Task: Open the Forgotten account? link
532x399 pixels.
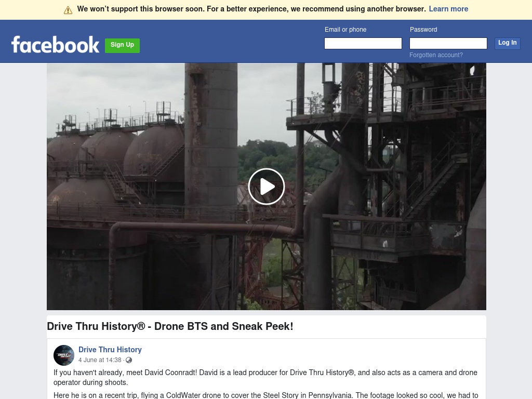Action: (x=436, y=55)
